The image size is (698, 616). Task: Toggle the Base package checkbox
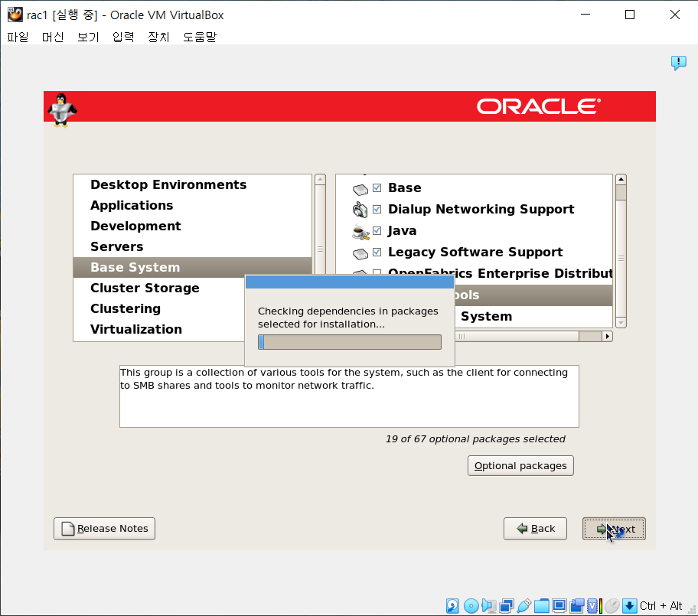(x=377, y=187)
